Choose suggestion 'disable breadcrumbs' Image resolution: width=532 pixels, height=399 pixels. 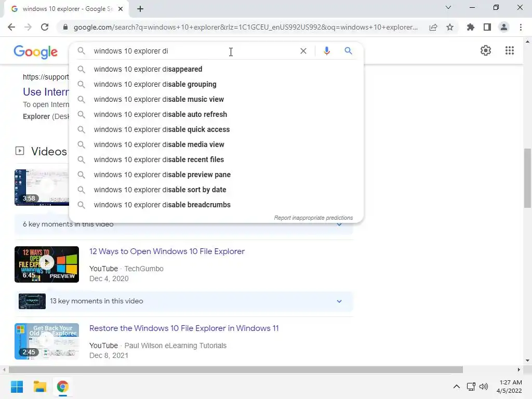[x=216, y=205]
